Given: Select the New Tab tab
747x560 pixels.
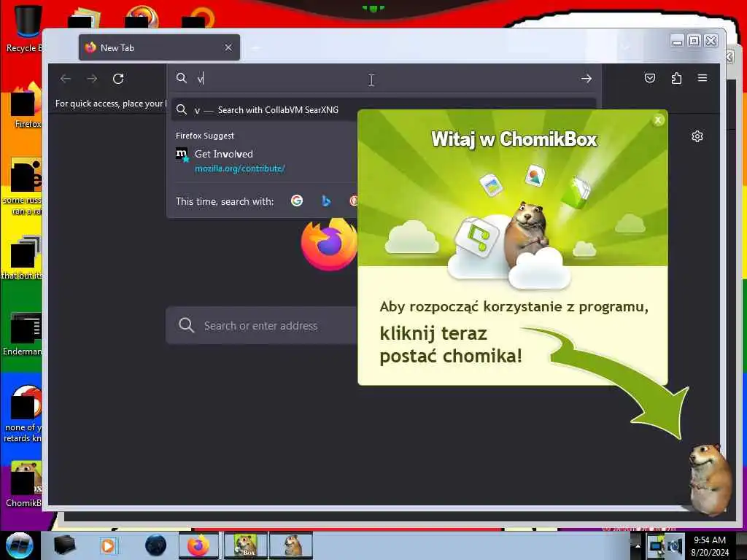Looking at the screenshot, I should pos(159,47).
